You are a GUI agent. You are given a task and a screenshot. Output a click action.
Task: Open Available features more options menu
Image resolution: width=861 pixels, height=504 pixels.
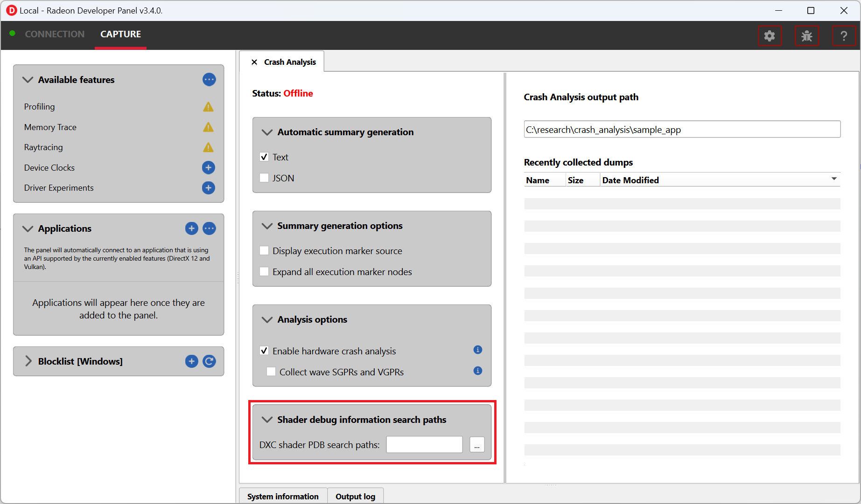coord(209,80)
